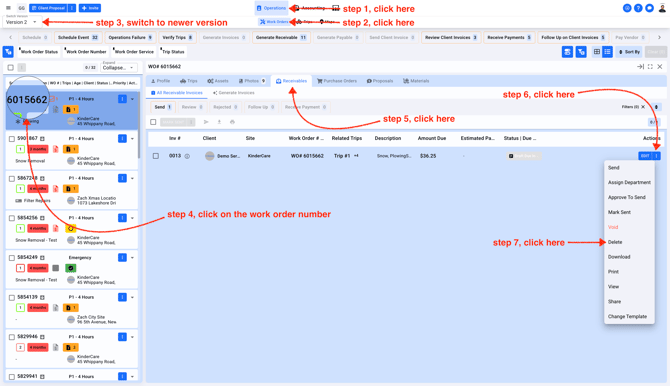Click the work order list scrollbar
Viewport: 670px width, 386px height.
coord(138,124)
